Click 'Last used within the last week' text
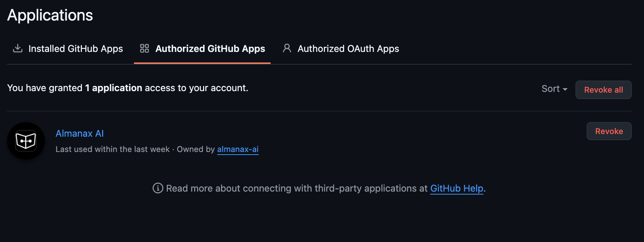This screenshot has height=242, width=644. (113, 149)
